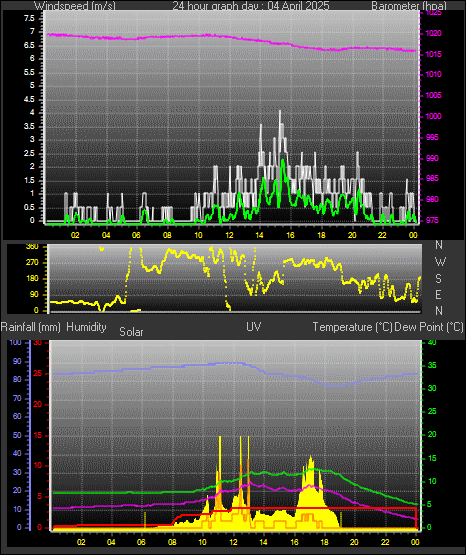Click the 12 hour marker on wind graph
This screenshot has height=555, width=466.
pyautogui.click(x=229, y=235)
